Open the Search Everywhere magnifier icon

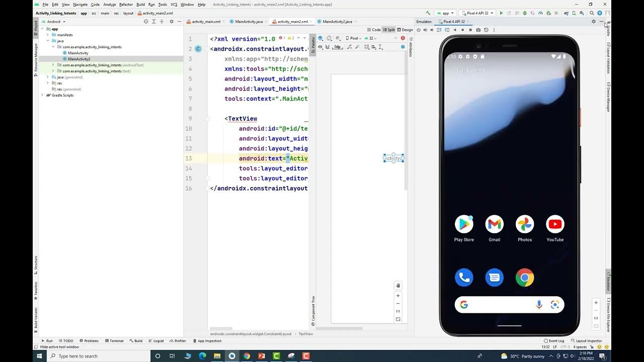[592, 13]
